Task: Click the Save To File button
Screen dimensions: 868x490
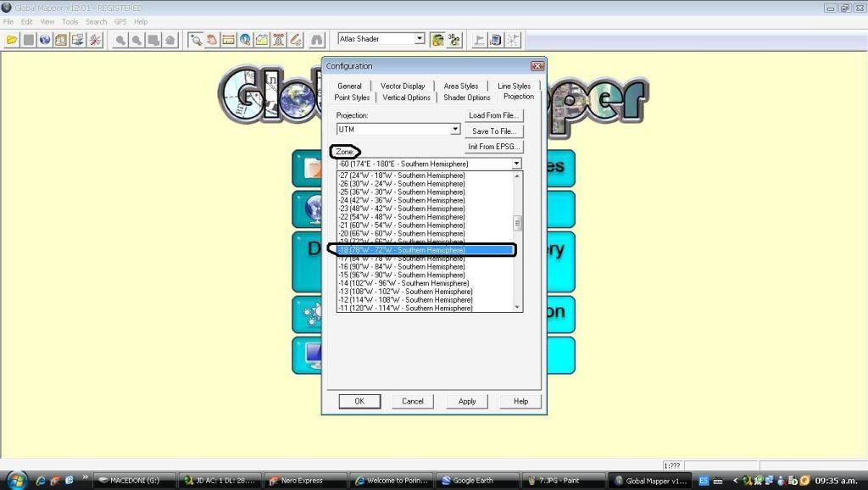Action: [494, 131]
